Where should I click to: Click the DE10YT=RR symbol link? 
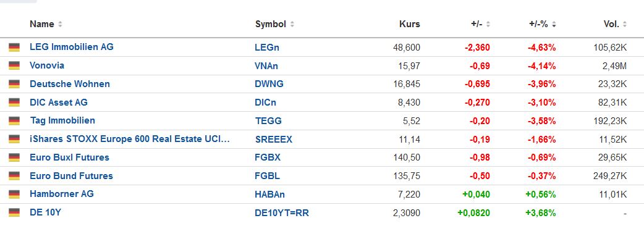tap(282, 213)
